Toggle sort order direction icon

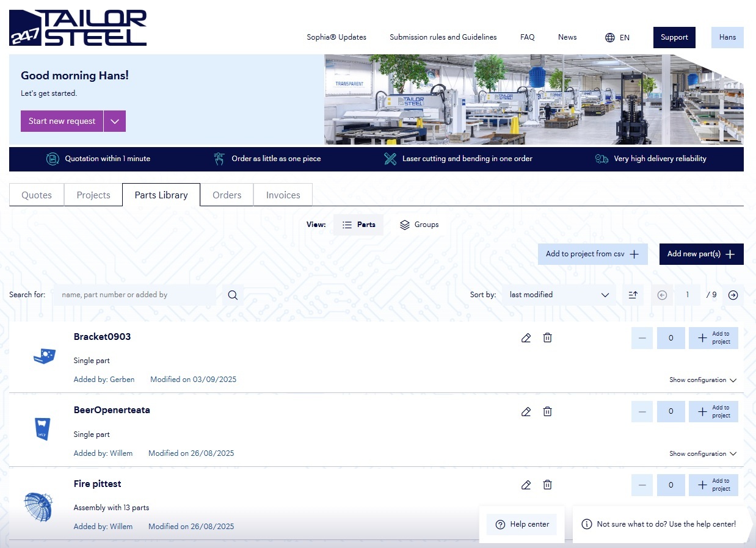(x=633, y=295)
